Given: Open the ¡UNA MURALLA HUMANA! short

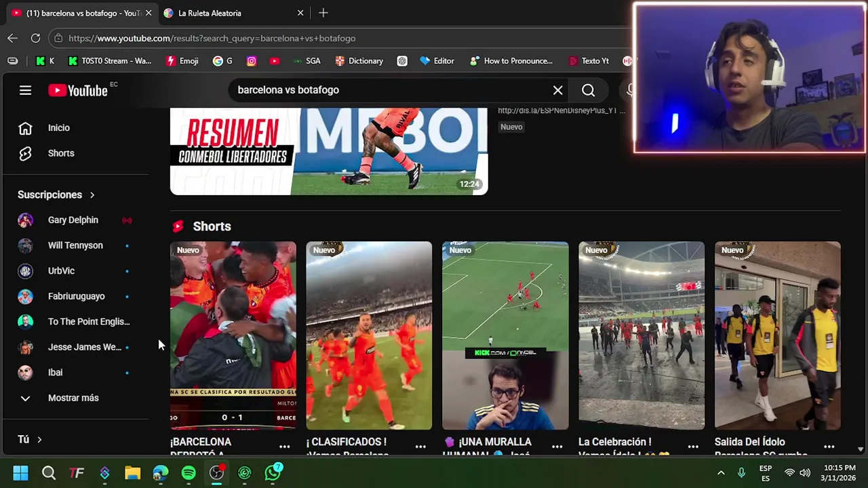Looking at the screenshot, I should tap(505, 335).
